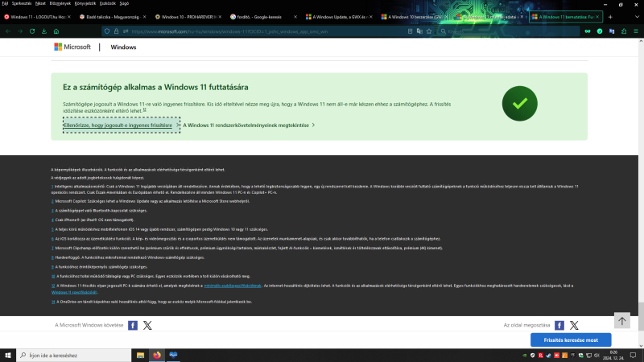Click the Frissítés keresése most button
Image resolution: width=644 pixels, height=362 pixels.
[x=571, y=340]
